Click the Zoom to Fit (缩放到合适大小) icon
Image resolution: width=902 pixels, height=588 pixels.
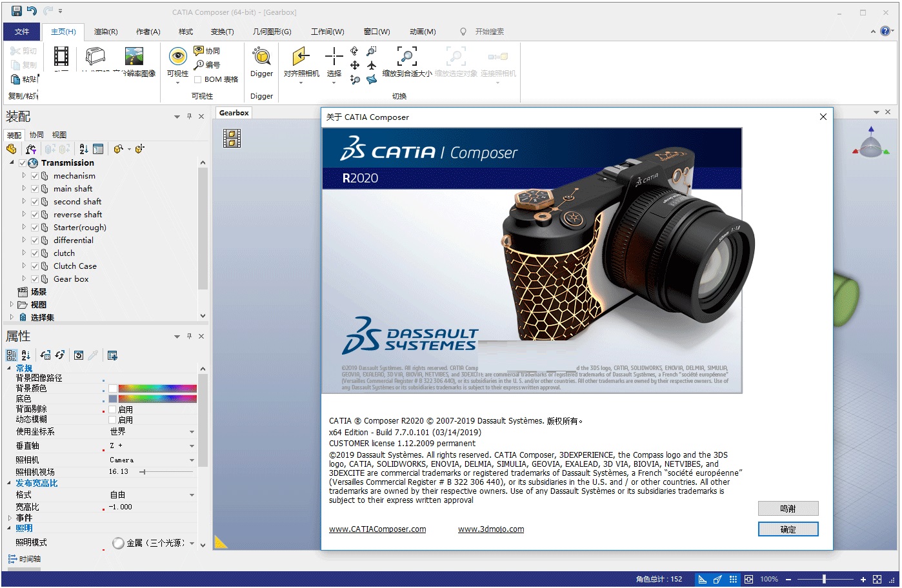pos(406,57)
